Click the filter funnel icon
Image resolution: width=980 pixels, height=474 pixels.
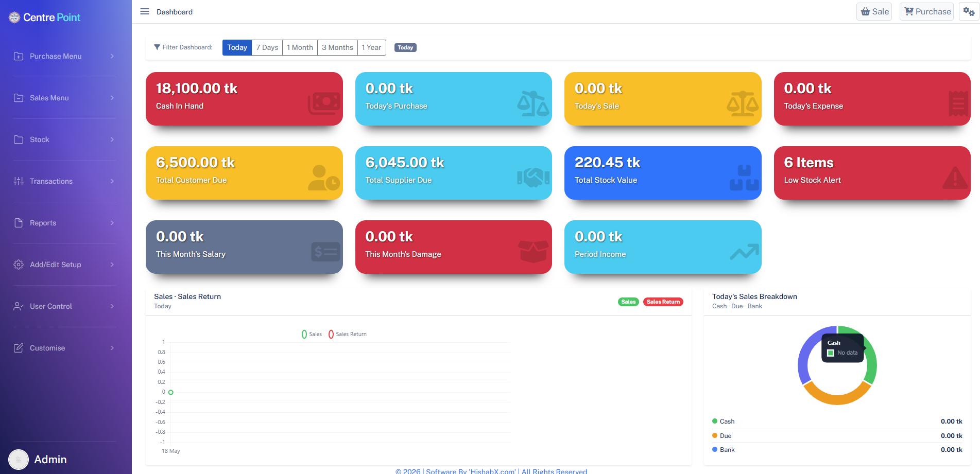(157, 47)
